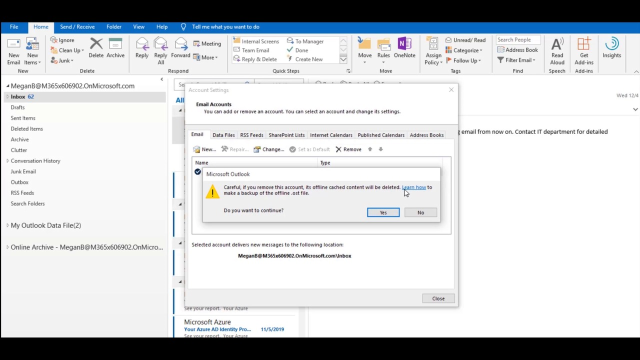Select Team Email quick step
640x360 pixels.
coord(251,50)
